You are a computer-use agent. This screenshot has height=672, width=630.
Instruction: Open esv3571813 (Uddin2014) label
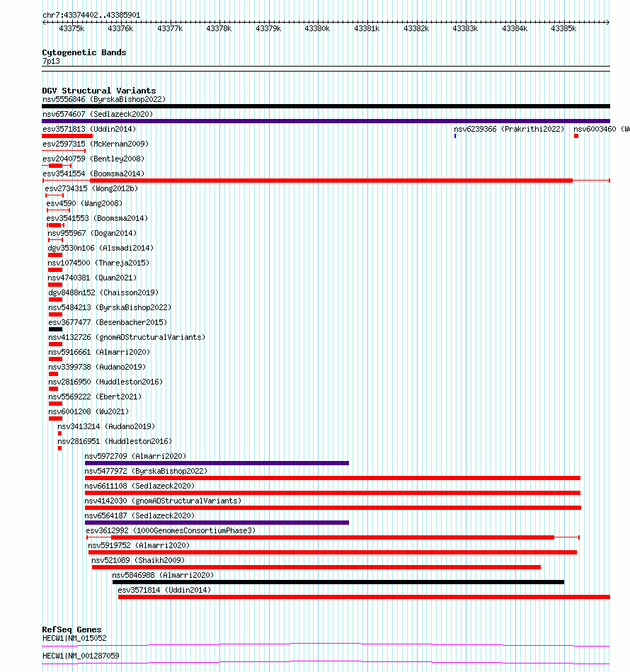coord(89,129)
